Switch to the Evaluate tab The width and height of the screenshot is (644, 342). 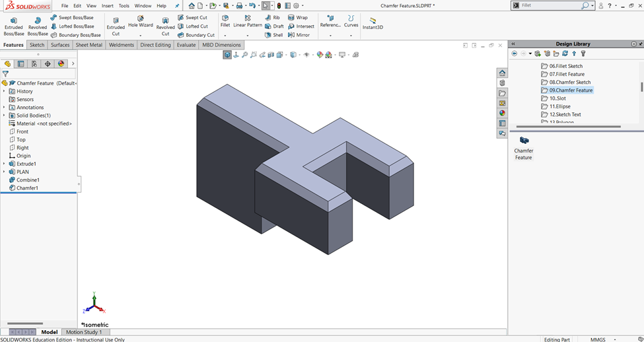tap(186, 45)
